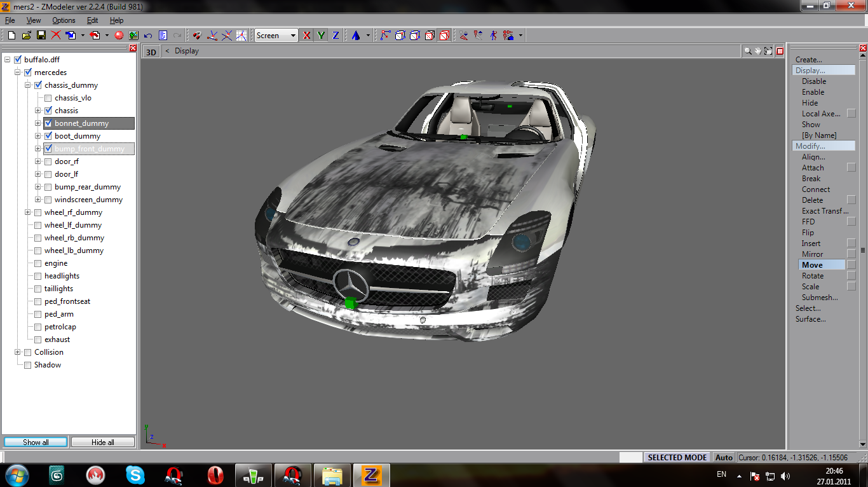
Task: Check the Collision node checkbox
Action: pos(28,352)
